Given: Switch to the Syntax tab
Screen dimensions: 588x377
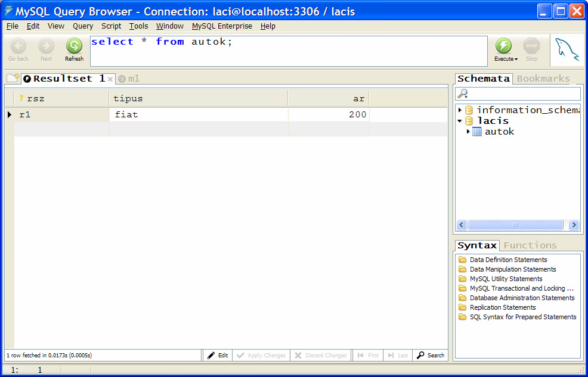Looking at the screenshot, I should tap(477, 245).
